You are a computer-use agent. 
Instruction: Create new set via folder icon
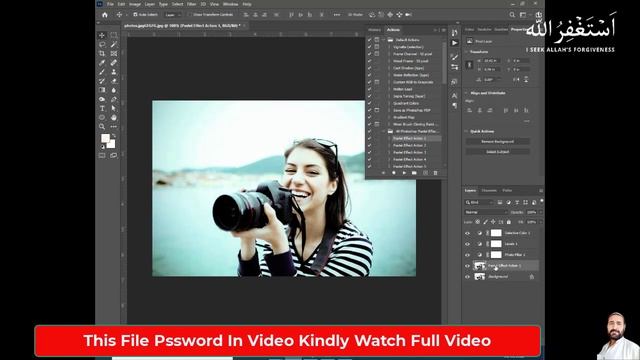414,173
